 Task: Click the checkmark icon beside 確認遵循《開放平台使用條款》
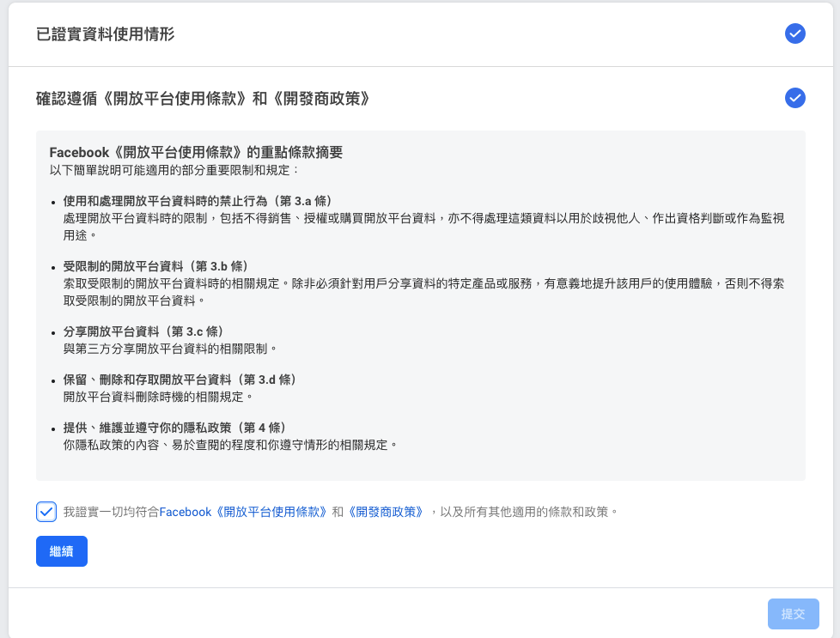(x=795, y=98)
